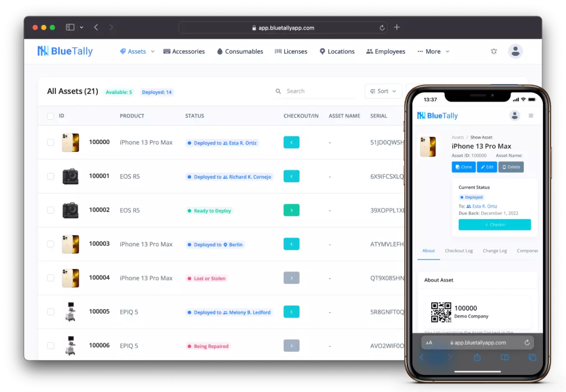
Task: Open the Licenses menu
Action: (291, 51)
